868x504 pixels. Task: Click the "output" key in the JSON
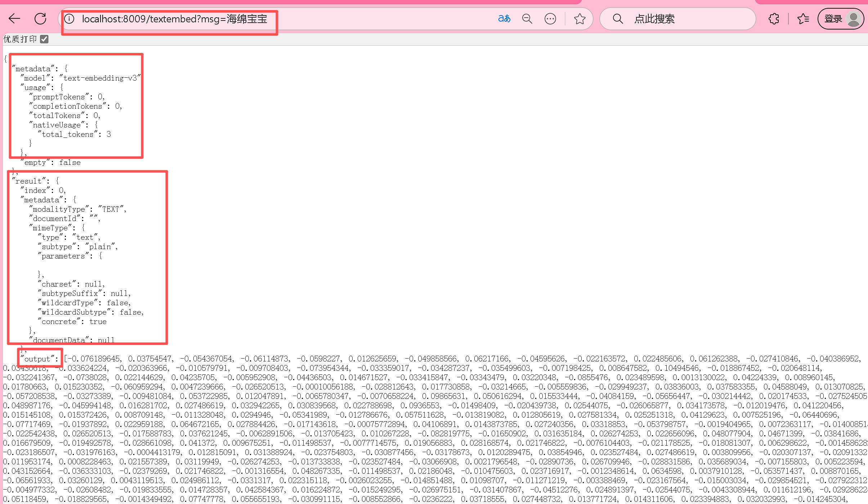37,359
